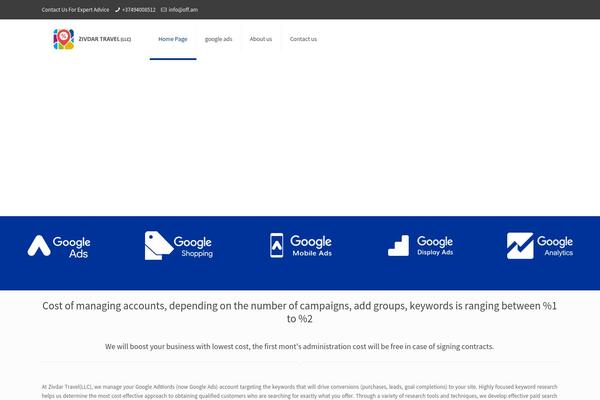This screenshot has height=400, width=600.
Task: Select the Google Ads logo
Action: (x=59, y=247)
